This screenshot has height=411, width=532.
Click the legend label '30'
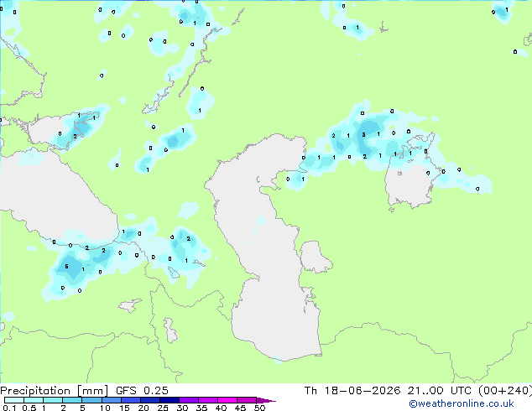click(x=182, y=408)
